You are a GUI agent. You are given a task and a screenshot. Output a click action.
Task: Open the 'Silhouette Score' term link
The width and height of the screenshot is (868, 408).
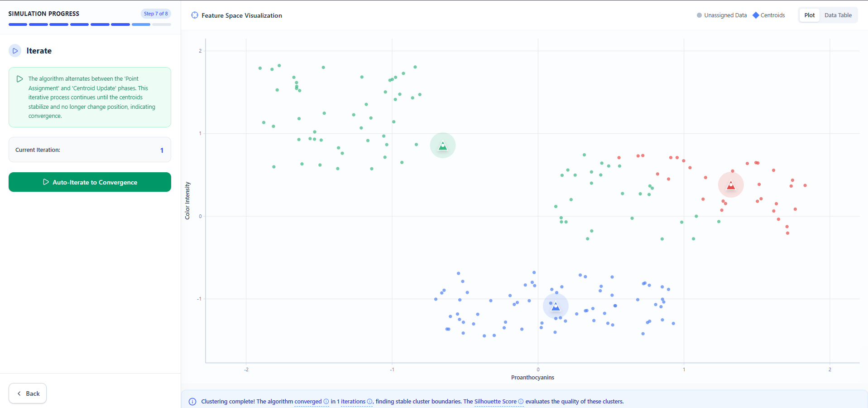[x=495, y=402]
